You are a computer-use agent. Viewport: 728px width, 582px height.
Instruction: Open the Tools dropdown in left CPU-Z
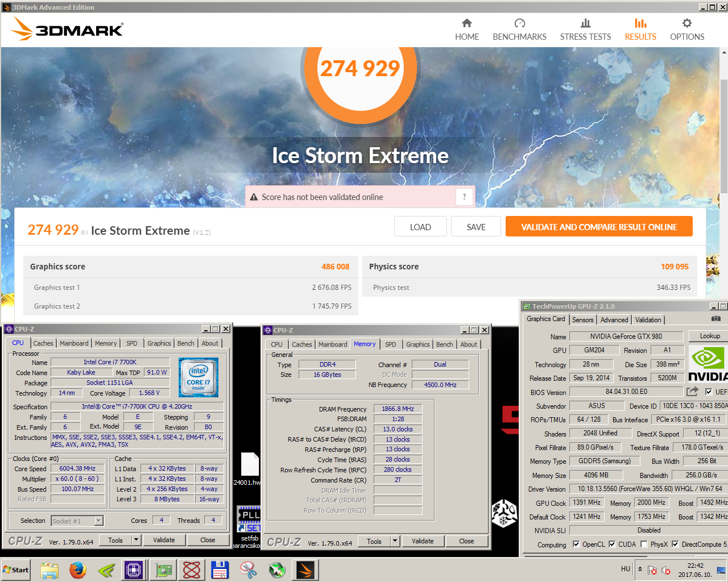136,540
